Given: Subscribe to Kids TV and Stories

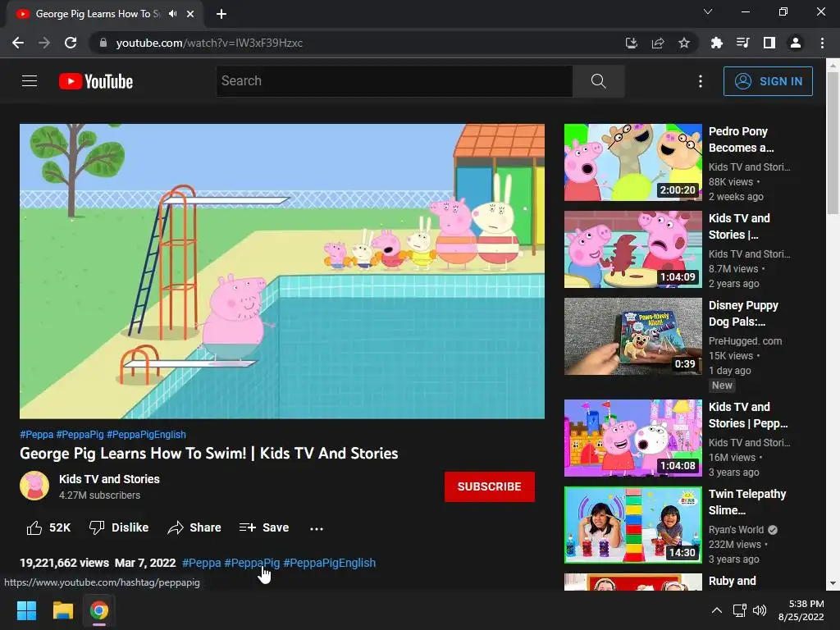Looking at the screenshot, I should (489, 486).
